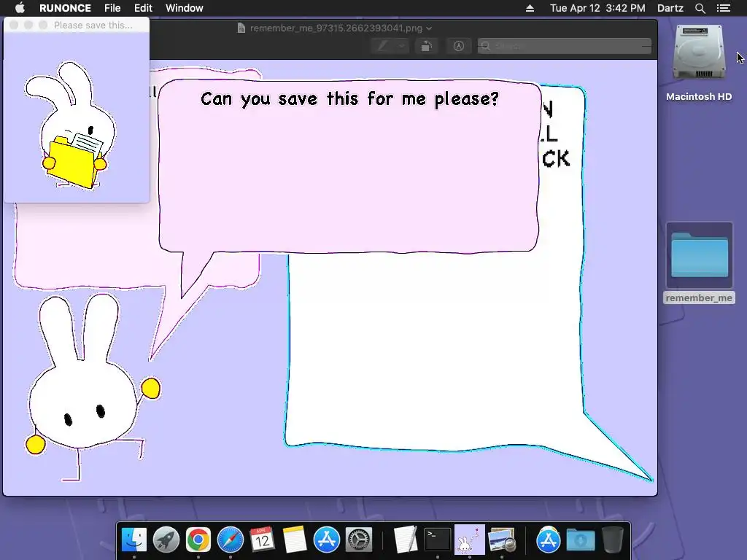Open the Downloads folder in the dock
This screenshot has height=560, width=747.
(x=581, y=540)
